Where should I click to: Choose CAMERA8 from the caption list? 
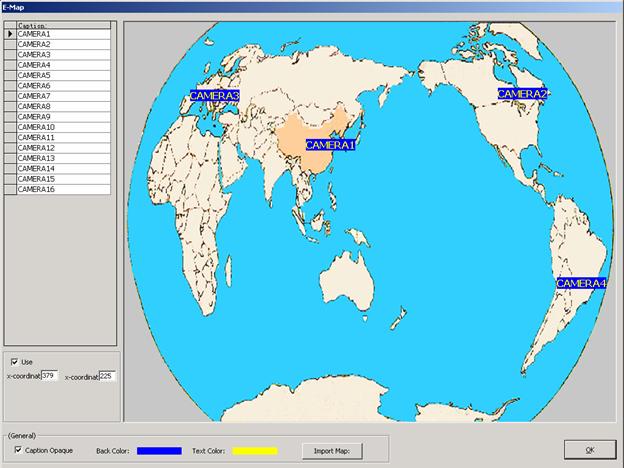tap(63, 106)
